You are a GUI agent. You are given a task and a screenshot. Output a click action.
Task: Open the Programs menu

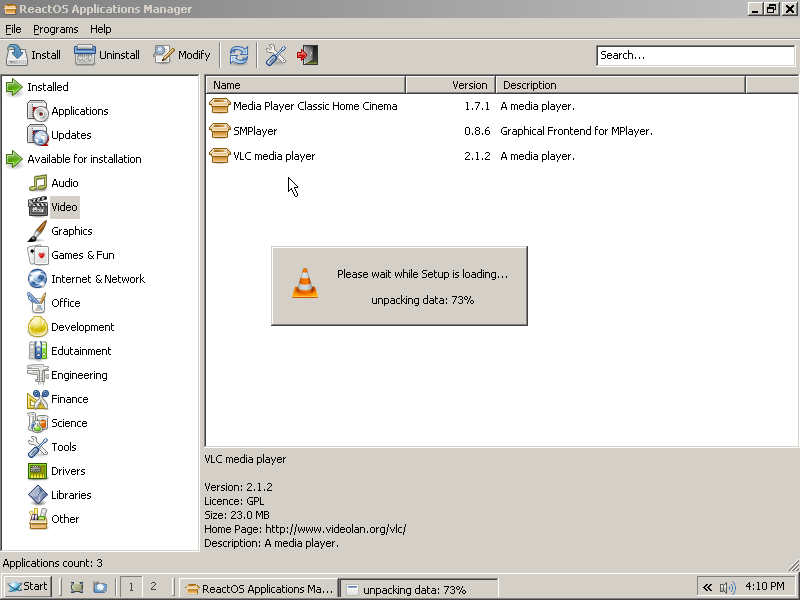(55, 29)
